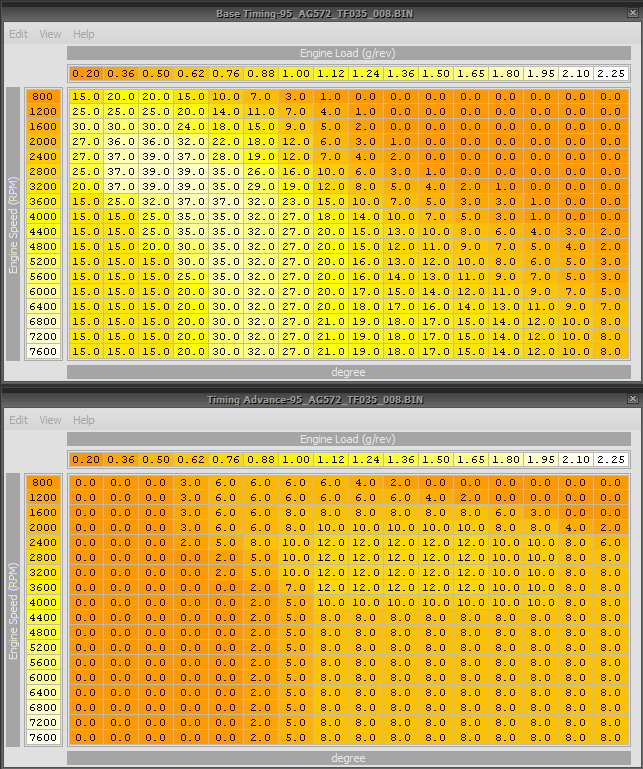Open Edit menu in Base Timing window
Screen dimensions: 643x769
(x=18, y=34)
